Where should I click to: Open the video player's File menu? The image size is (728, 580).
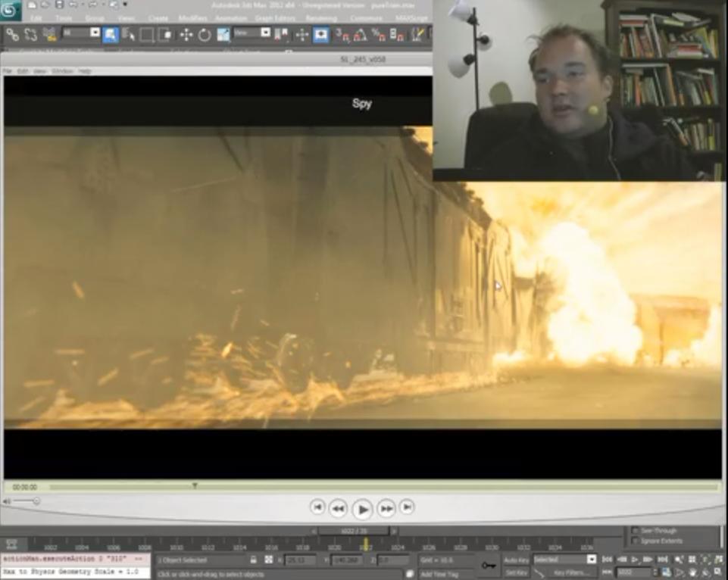(8, 71)
